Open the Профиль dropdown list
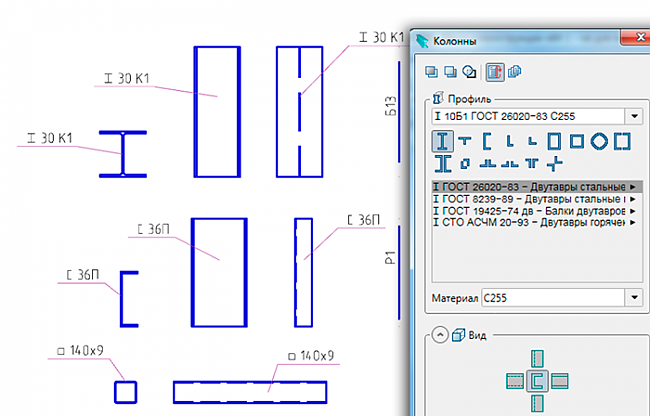The height and width of the screenshot is (416, 650). [634, 116]
